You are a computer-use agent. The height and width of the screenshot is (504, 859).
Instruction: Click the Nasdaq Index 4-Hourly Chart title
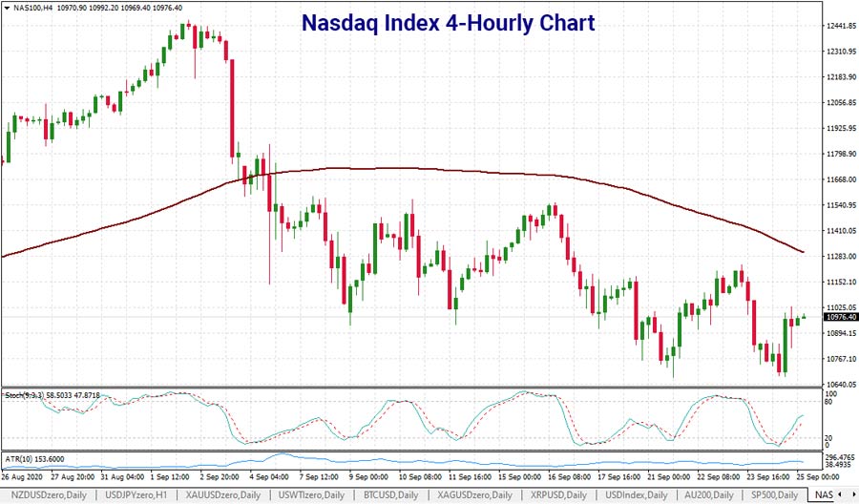tap(449, 23)
